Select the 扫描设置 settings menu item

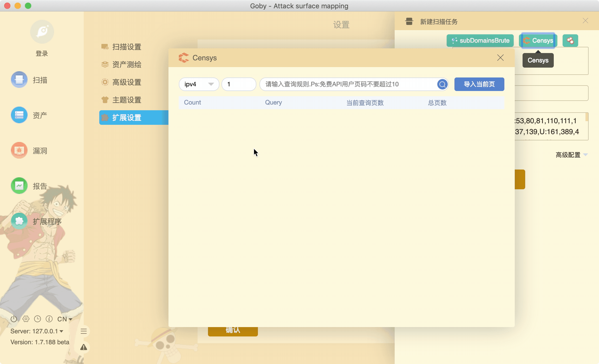coord(127,47)
